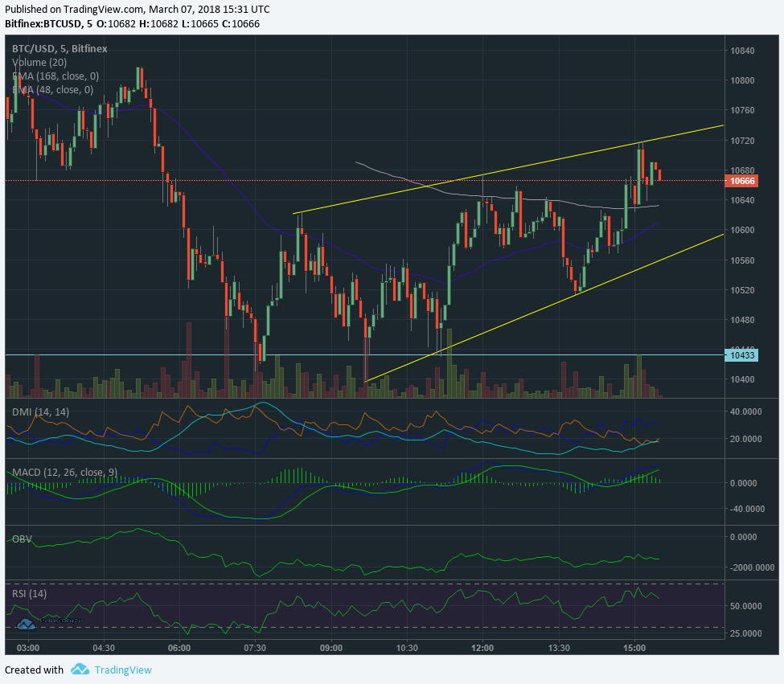Image resolution: width=784 pixels, height=684 pixels.
Task: Click the 04:30 time axis label
Action: (104, 648)
